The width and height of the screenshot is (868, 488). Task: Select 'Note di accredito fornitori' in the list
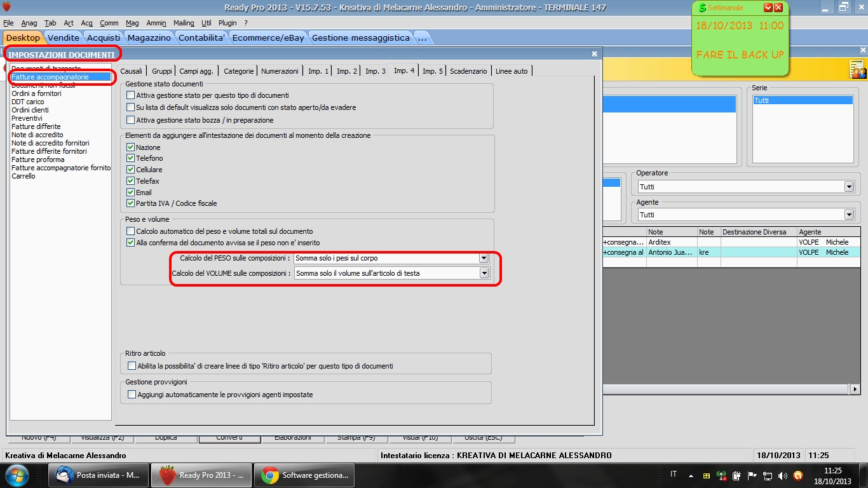(50, 143)
